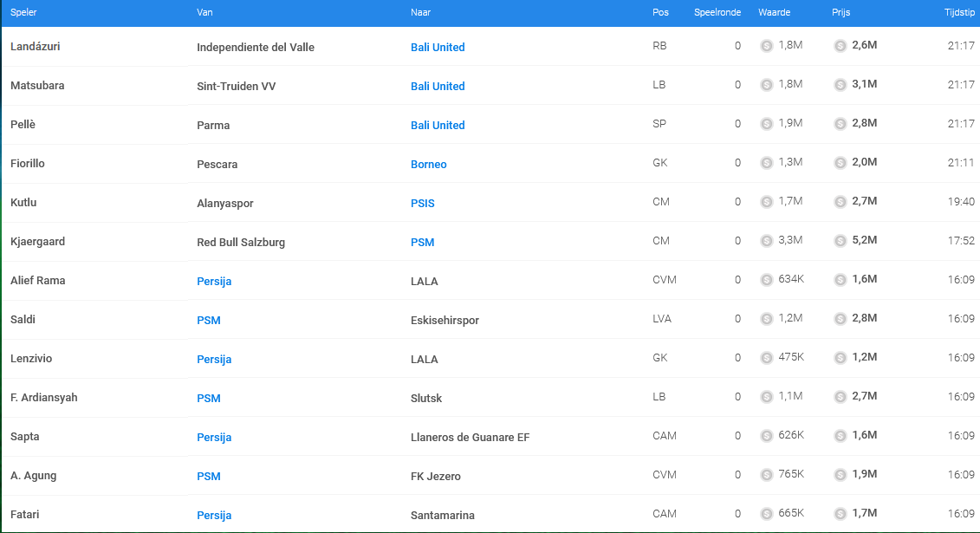Open PSM link in Kjaergaard row
The image size is (980, 533).
click(422, 243)
